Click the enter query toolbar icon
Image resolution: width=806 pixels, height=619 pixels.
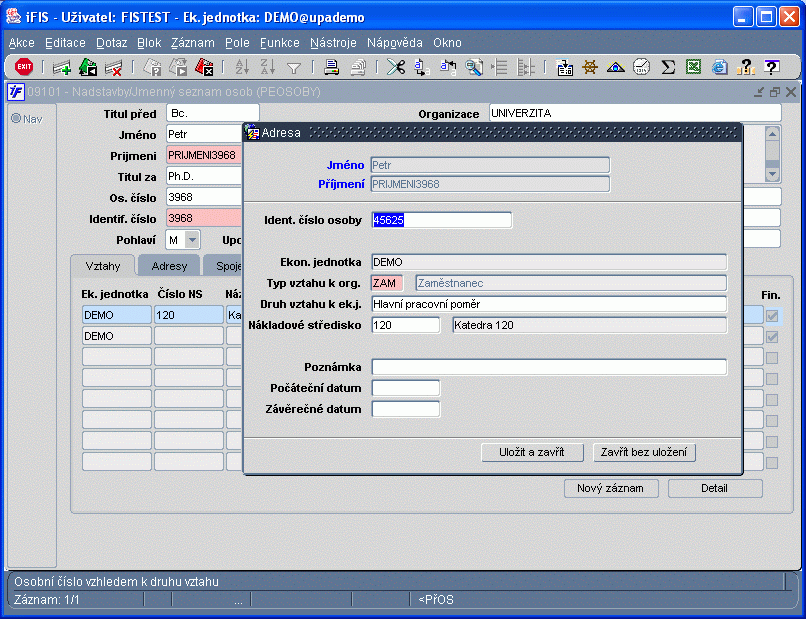tap(152, 67)
